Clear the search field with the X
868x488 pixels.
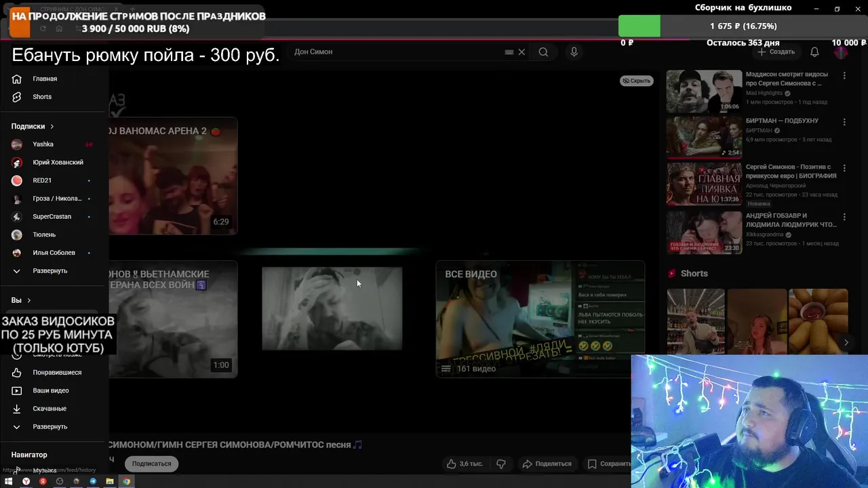pyautogui.click(x=521, y=52)
